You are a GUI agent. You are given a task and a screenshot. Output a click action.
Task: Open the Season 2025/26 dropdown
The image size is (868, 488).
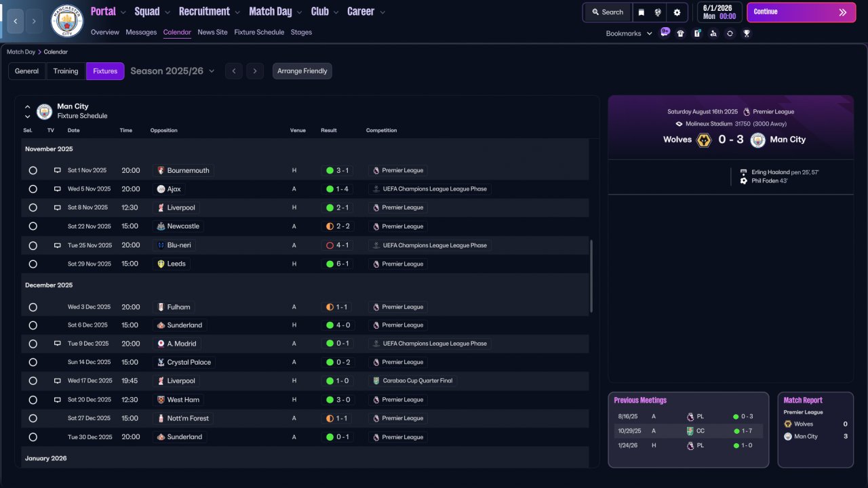coord(172,71)
